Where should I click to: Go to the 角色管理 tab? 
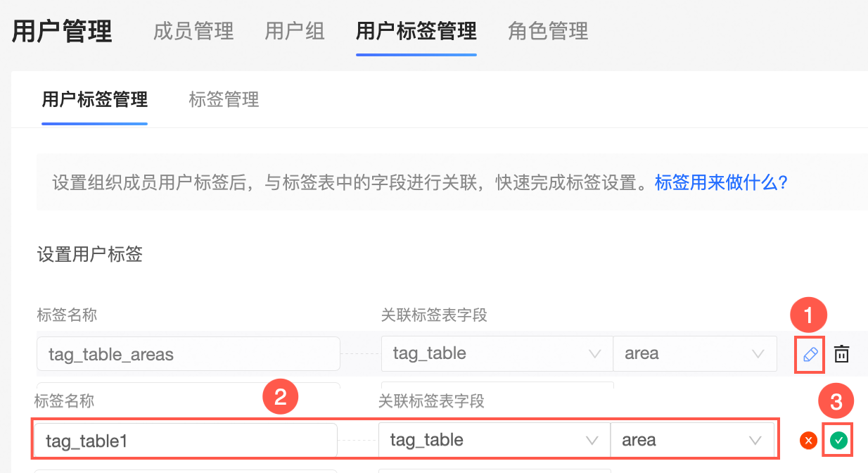[548, 32]
